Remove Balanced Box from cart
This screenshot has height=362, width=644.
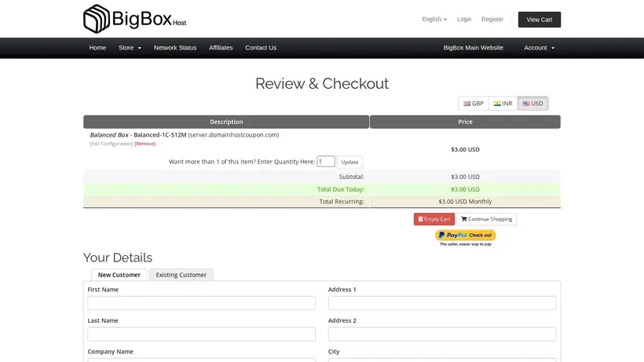coord(145,144)
